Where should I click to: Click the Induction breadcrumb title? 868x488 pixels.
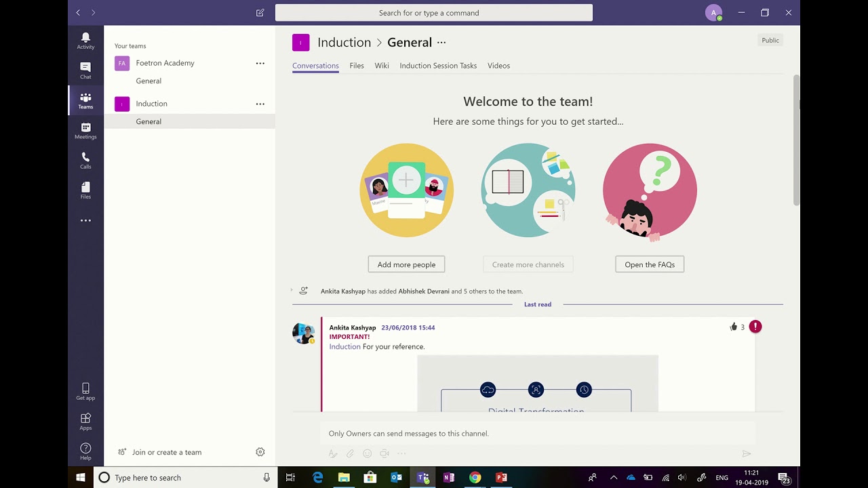(344, 42)
